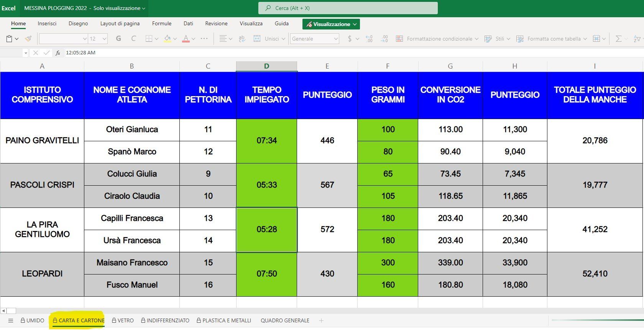
Task: Select the CARTA E CARTONE sheet tab
Action: (79, 320)
